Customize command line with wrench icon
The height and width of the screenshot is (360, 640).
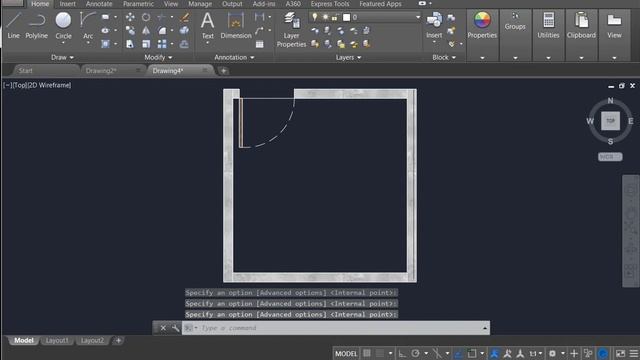tap(176, 328)
